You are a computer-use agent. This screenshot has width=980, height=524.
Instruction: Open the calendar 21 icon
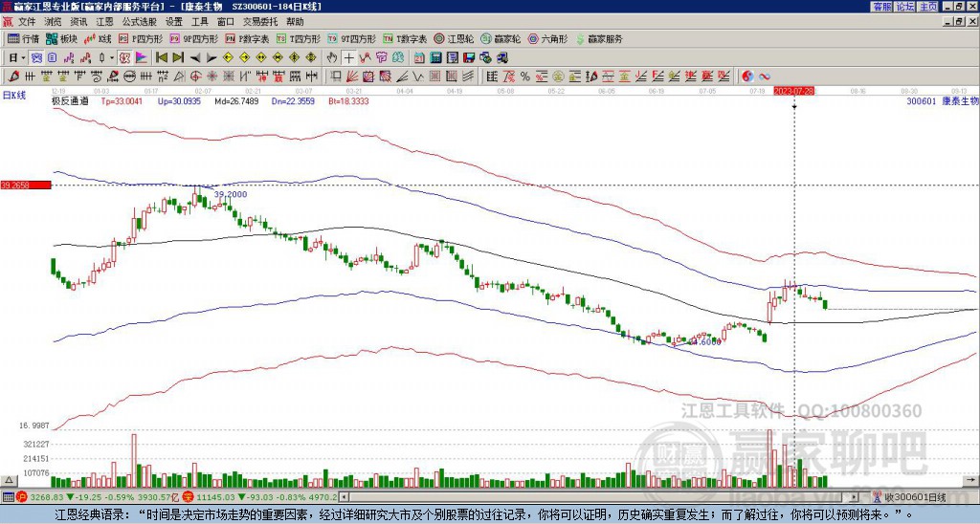pos(419,57)
